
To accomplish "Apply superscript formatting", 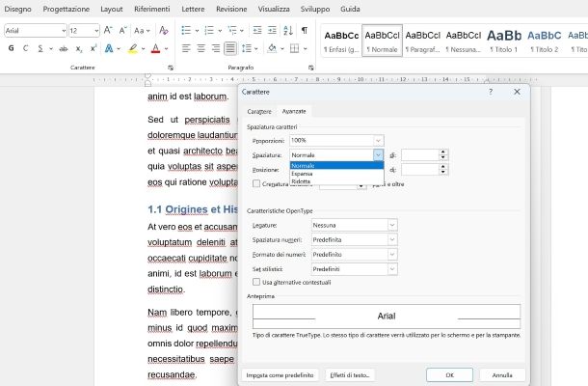I will coord(94,48).
